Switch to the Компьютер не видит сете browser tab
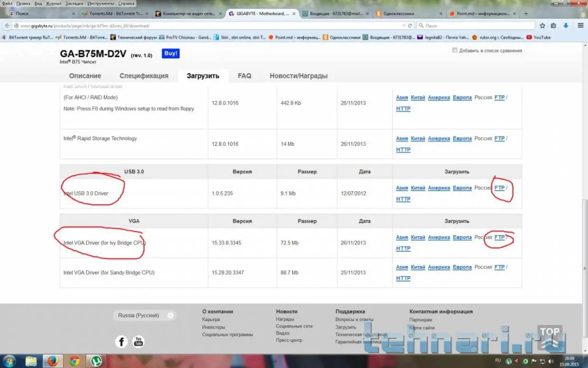Image resolution: width=588 pixels, height=368 pixels. 189,14
